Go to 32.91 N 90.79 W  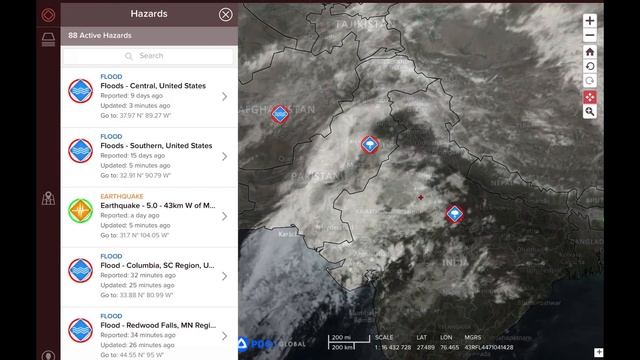point(136,176)
